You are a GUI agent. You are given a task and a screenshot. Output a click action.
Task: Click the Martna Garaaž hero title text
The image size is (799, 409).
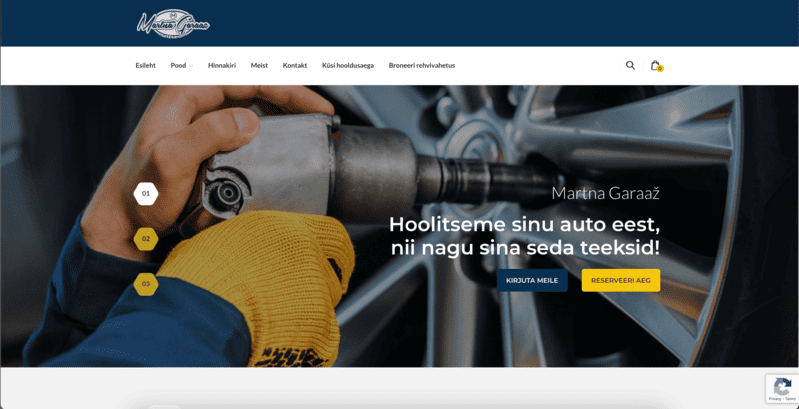click(x=605, y=193)
